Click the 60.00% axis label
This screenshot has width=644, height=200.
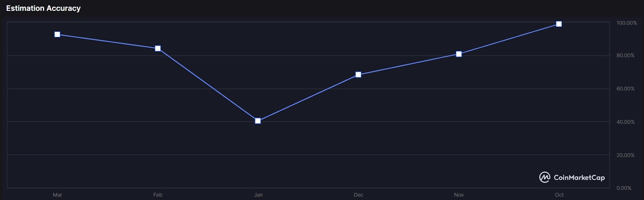pos(625,89)
